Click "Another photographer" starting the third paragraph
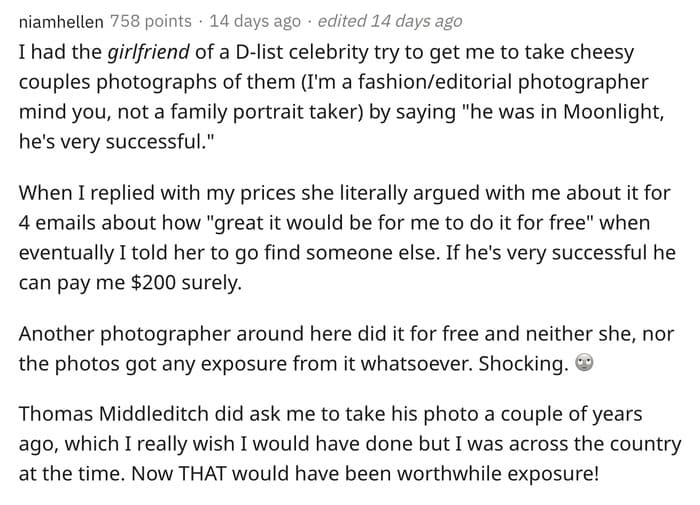 pyautogui.click(x=124, y=334)
